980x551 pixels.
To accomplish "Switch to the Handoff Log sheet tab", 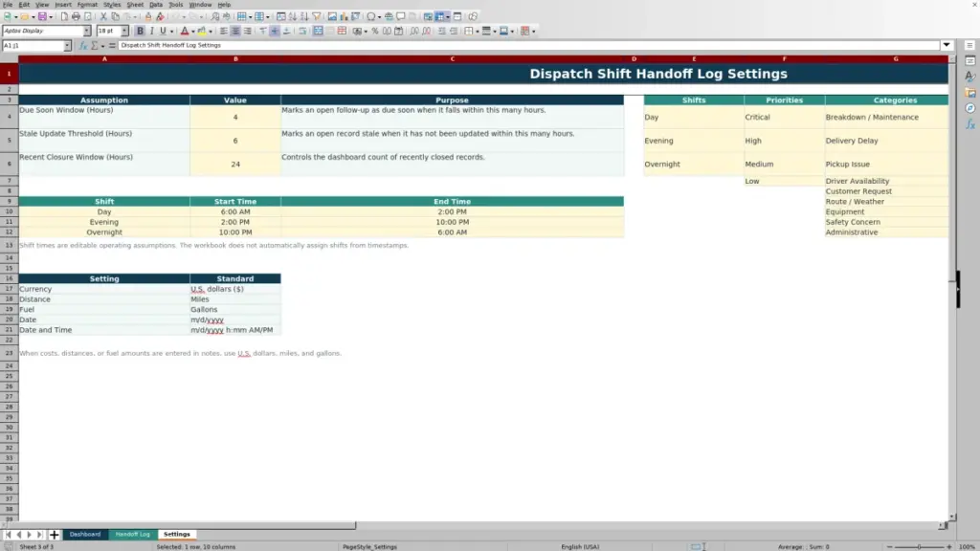I will pyautogui.click(x=132, y=534).
